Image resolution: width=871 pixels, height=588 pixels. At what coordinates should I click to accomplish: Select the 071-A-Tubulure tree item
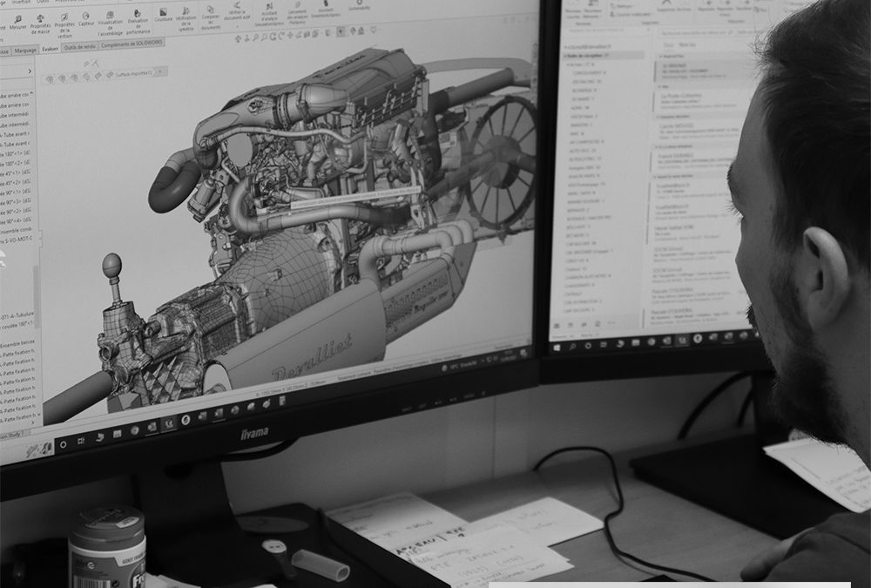coord(17,314)
